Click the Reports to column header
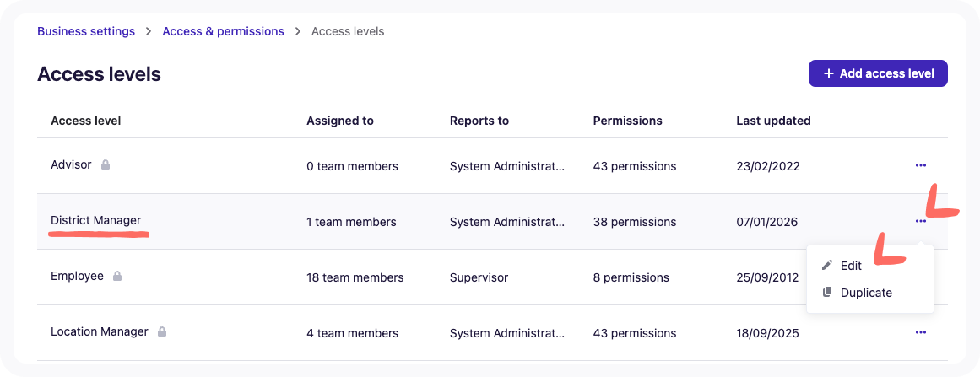The image size is (980, 377). [x=479, y=121]
